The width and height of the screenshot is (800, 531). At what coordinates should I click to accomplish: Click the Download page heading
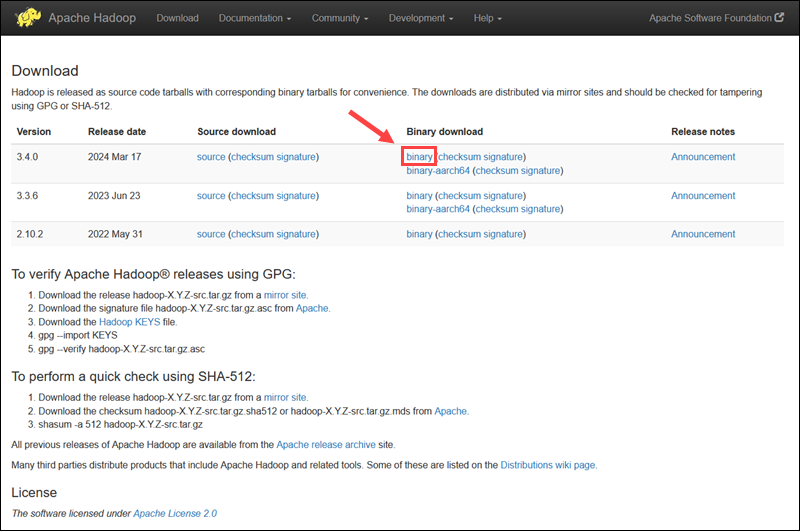coord(45,70)
